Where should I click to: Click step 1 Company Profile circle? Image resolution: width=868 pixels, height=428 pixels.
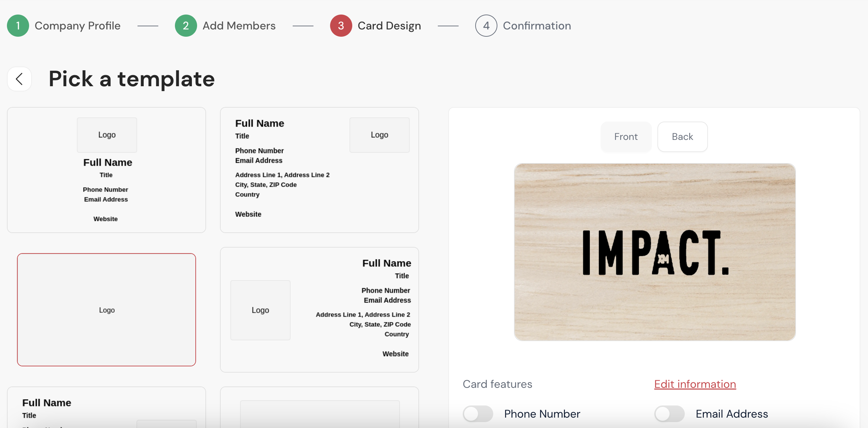click(18, 26)
